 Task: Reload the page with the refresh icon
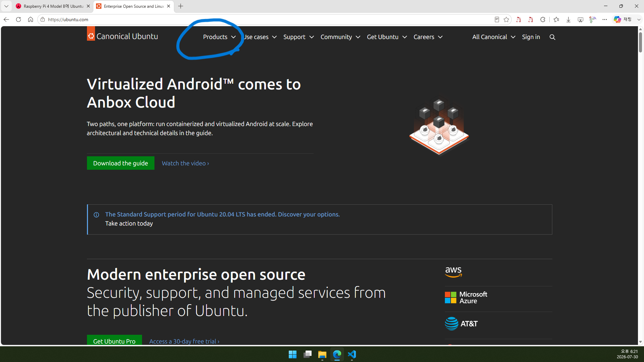coord(18,19)
